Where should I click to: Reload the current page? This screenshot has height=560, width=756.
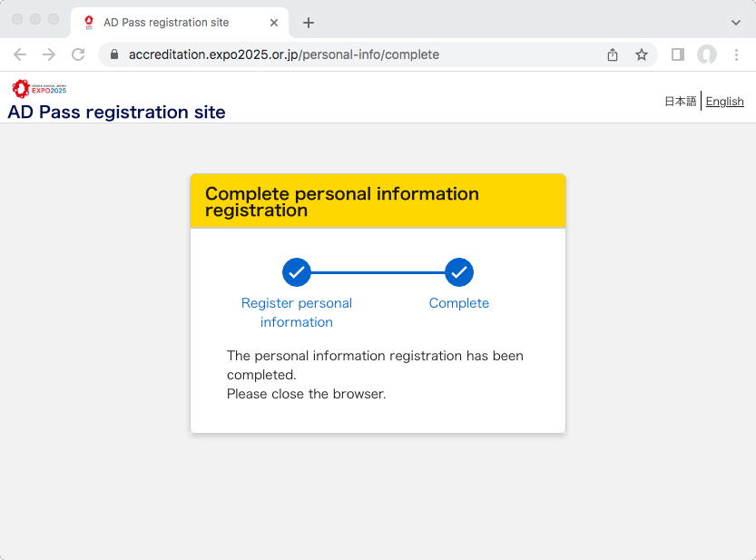(78, 54)
